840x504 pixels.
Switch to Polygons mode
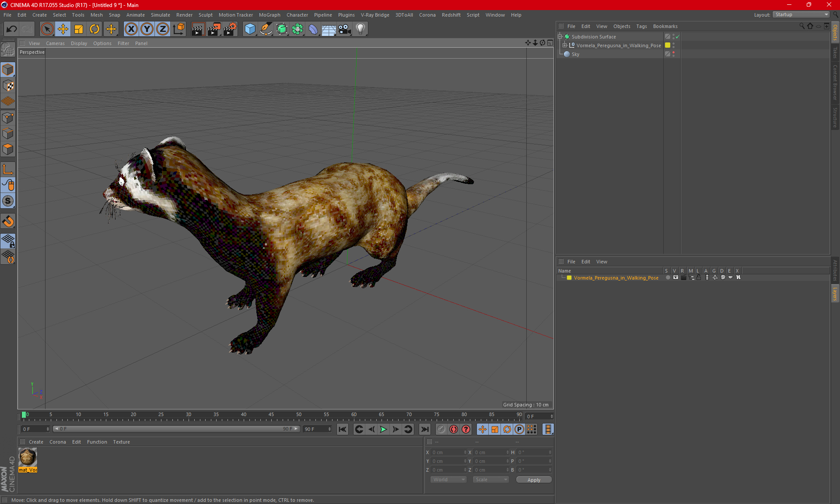(8, 149)
